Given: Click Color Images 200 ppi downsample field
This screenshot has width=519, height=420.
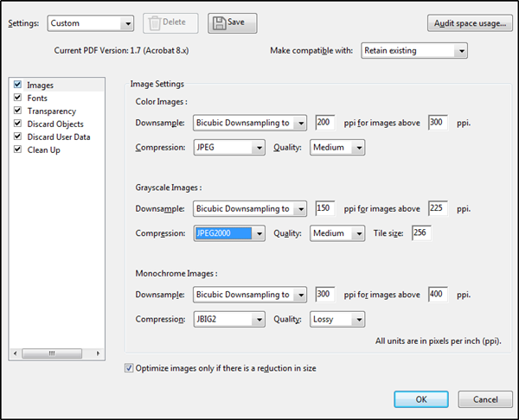Looking at the screenshot, I should (x=325, y=123).
